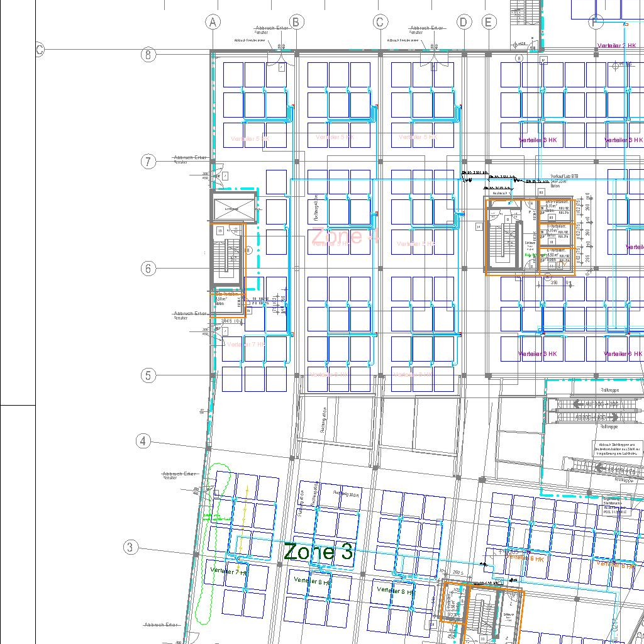Click the orange 'Verteiler 6 HK' label
This screenshot has height=644, width=644.
coord(525,558)
